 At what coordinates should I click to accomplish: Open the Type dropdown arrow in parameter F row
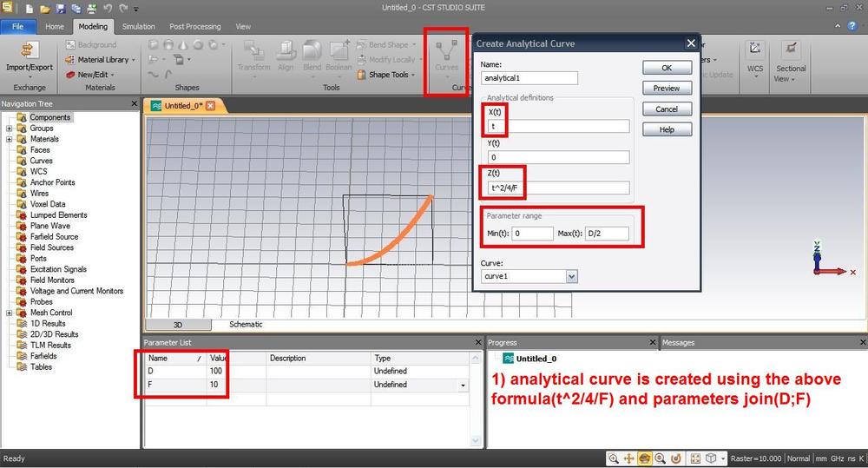coord(463,385)
